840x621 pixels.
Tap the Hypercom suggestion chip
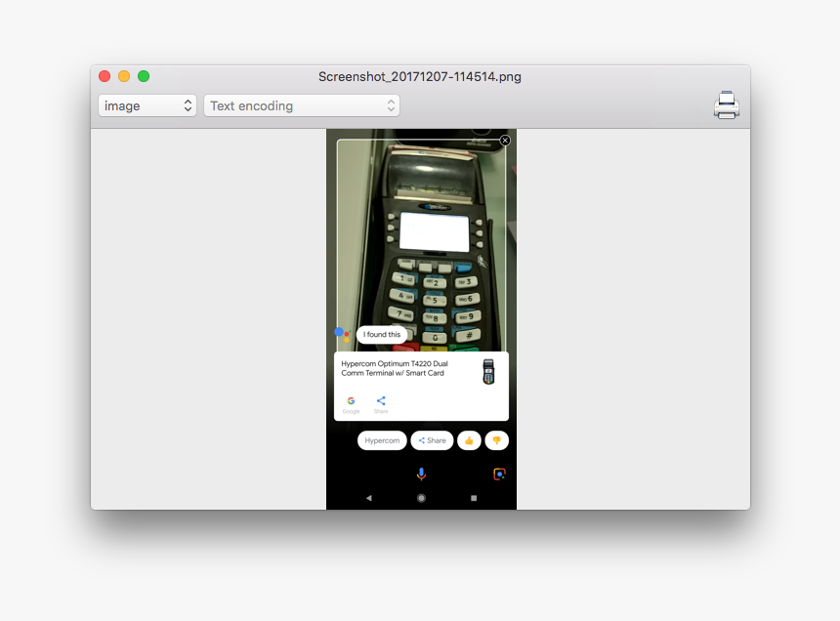click(x=382, y=440)
